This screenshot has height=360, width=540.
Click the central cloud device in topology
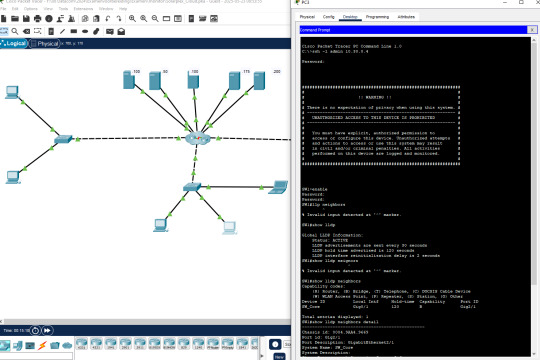click(197, 138)
